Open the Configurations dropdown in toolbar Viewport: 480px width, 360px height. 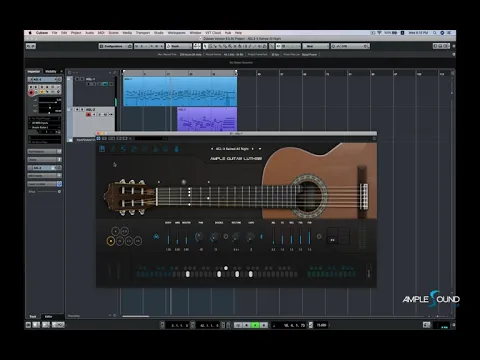(x=116, y=46)
